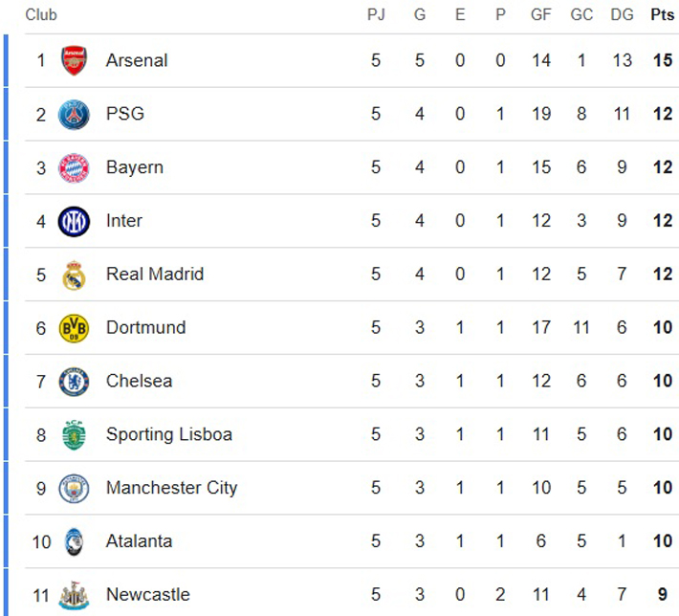The image size is (679, 616).
Task: Click the Club column header
Action: [41, 15]
